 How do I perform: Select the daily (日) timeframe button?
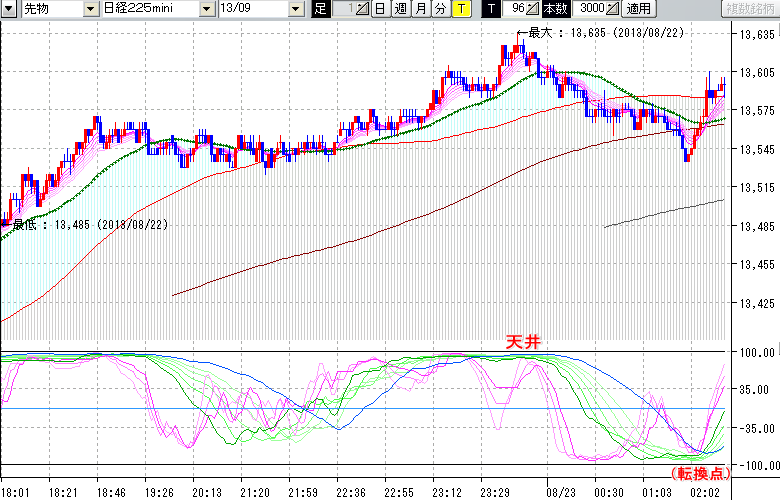point(380,9)
